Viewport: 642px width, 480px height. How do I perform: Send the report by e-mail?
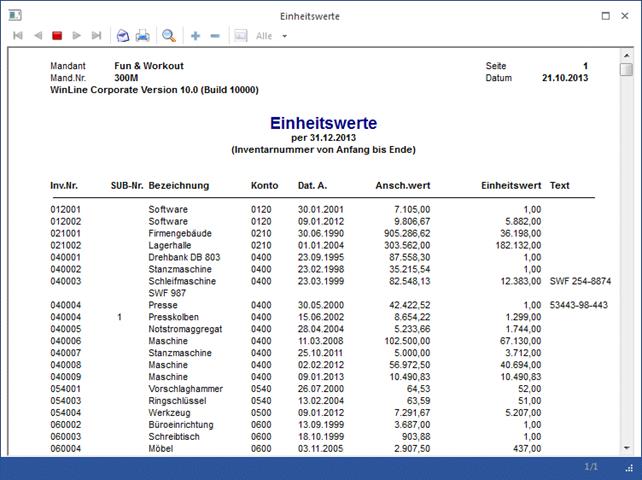(123, 36)
